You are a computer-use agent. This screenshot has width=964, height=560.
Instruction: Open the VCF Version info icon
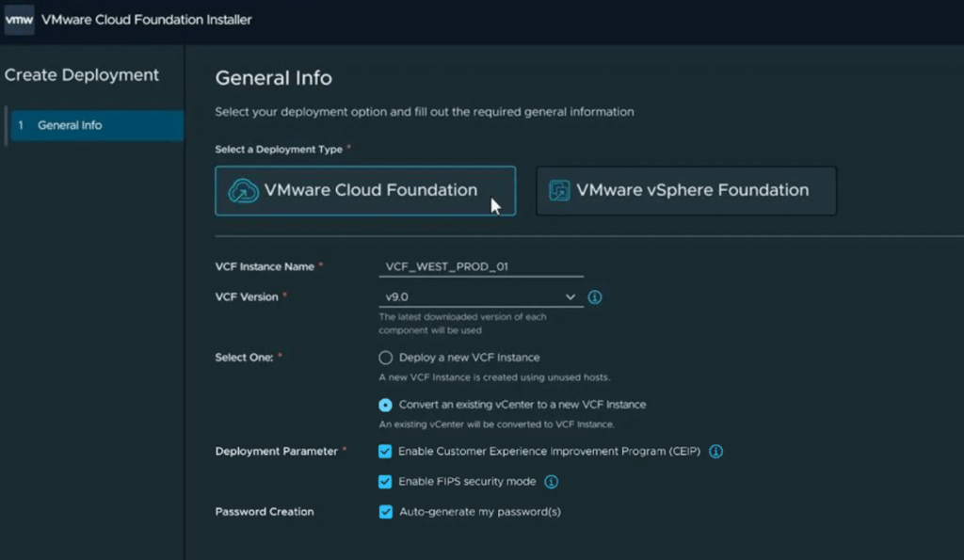point(595,297)
